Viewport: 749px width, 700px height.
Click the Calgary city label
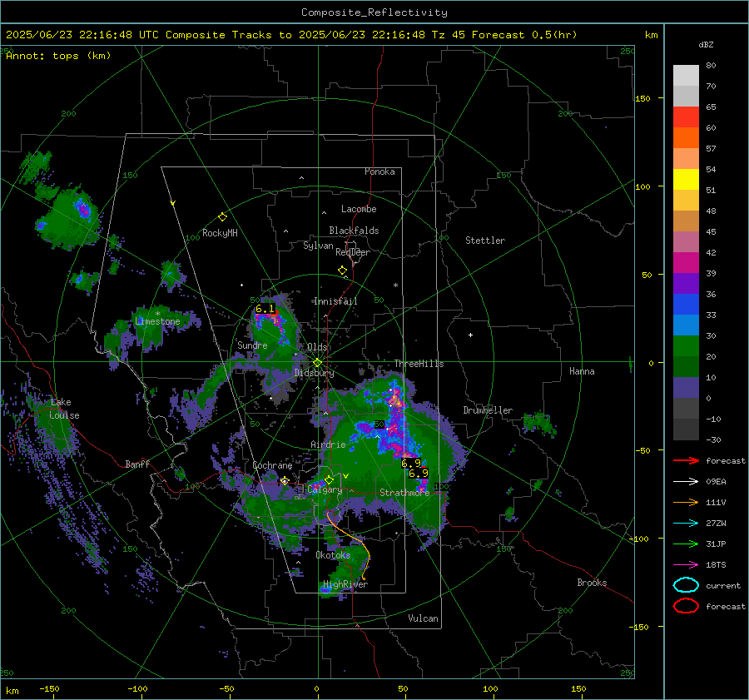pos(325,489)
